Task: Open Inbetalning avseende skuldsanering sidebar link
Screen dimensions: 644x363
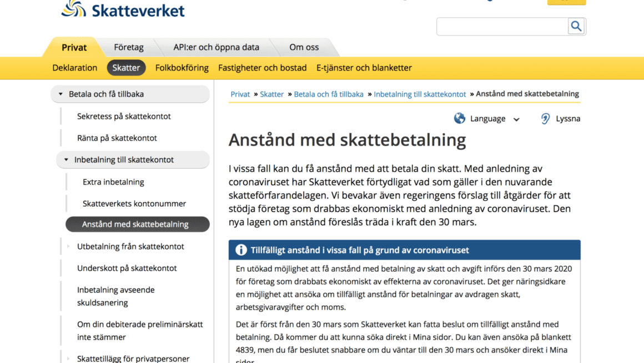Action: click(x=116, y=296)
